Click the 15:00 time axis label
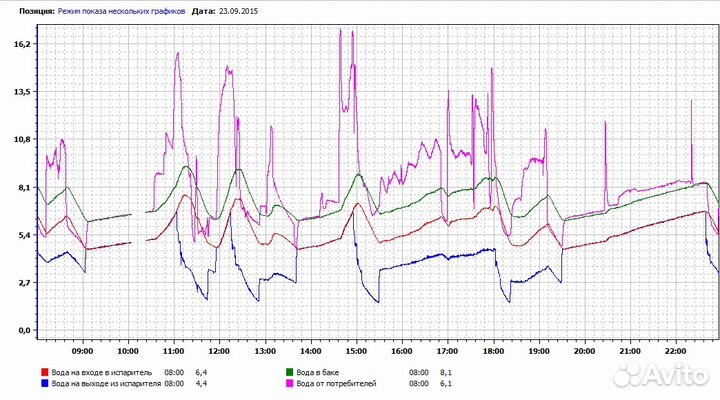Image resolution: width=720 pixels, height=400 pixels. coord(355,351)
